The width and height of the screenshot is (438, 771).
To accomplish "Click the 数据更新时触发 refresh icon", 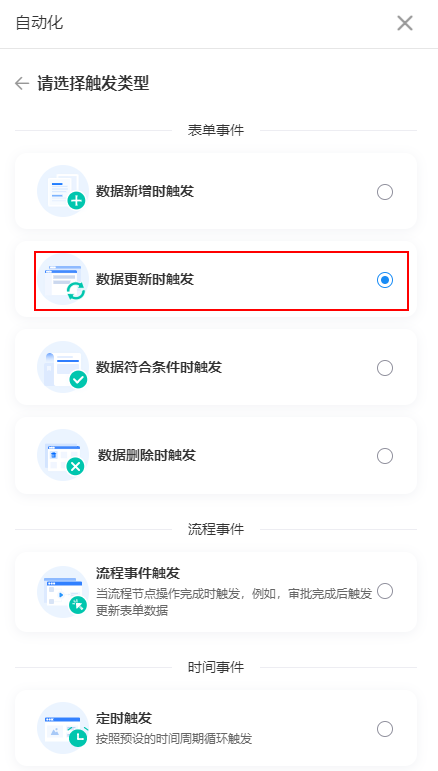I will 63,279.
